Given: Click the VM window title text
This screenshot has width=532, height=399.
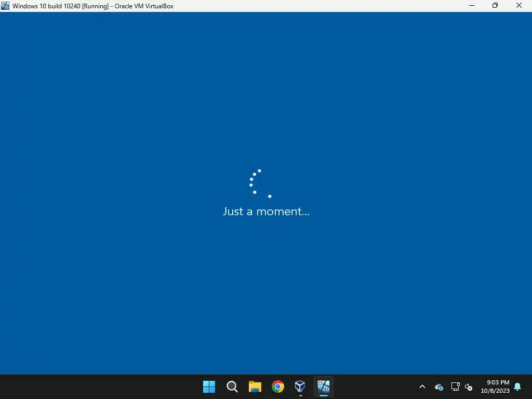Looking at the screenshot, I should point(93,6).
